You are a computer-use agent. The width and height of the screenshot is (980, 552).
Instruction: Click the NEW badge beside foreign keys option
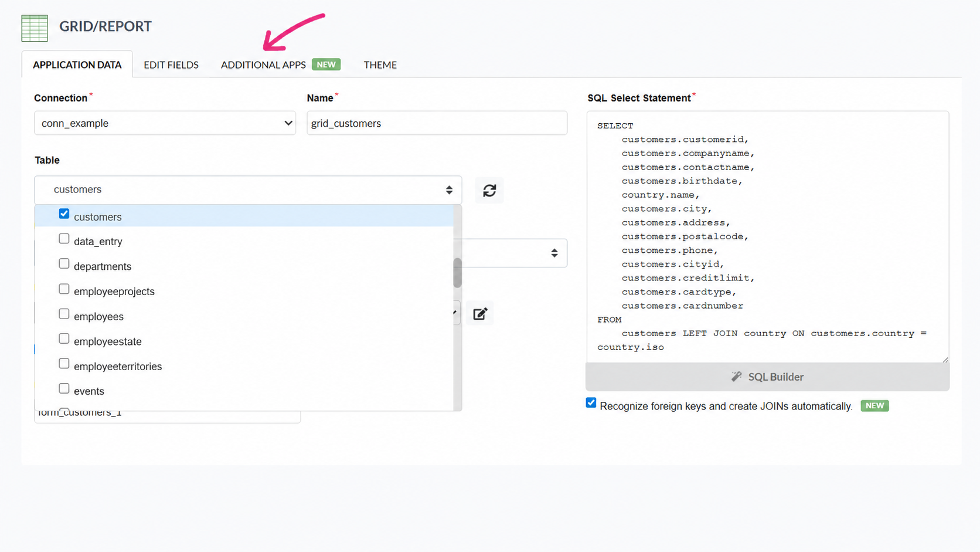874,405
